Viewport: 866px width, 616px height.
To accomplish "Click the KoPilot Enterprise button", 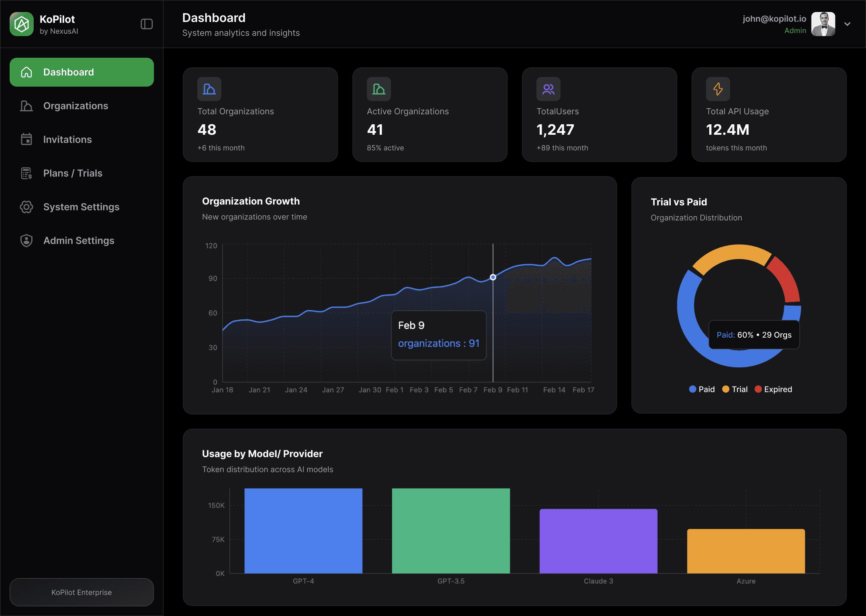I will [x=82, y=592].
